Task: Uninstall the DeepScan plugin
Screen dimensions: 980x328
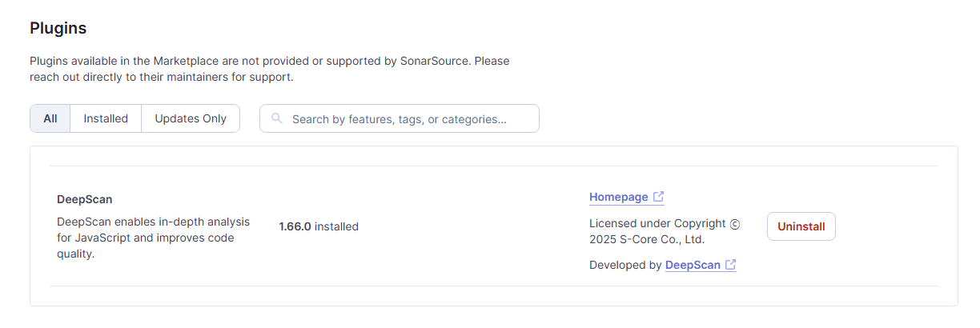Action: pos(801,226)
